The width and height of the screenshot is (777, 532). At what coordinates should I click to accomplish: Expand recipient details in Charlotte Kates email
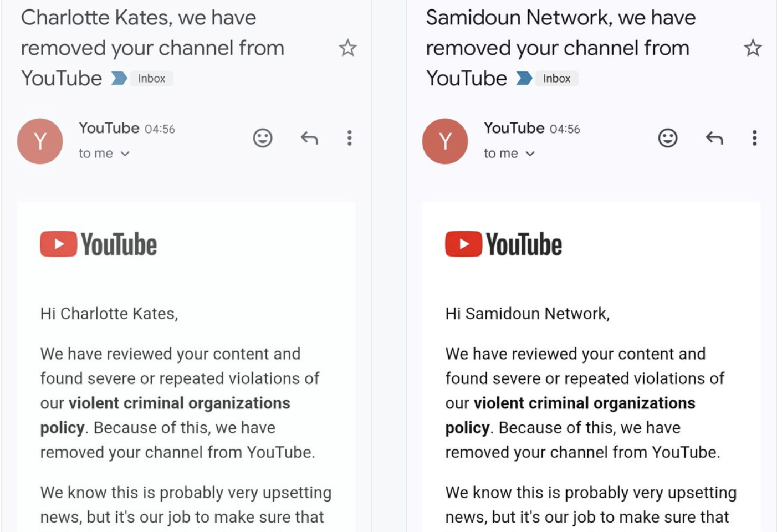125,154
